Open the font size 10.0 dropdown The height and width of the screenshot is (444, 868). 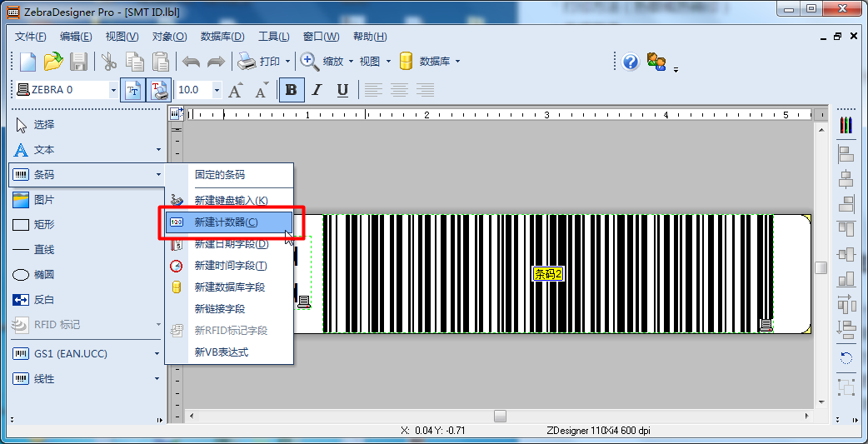click(217, 90)
